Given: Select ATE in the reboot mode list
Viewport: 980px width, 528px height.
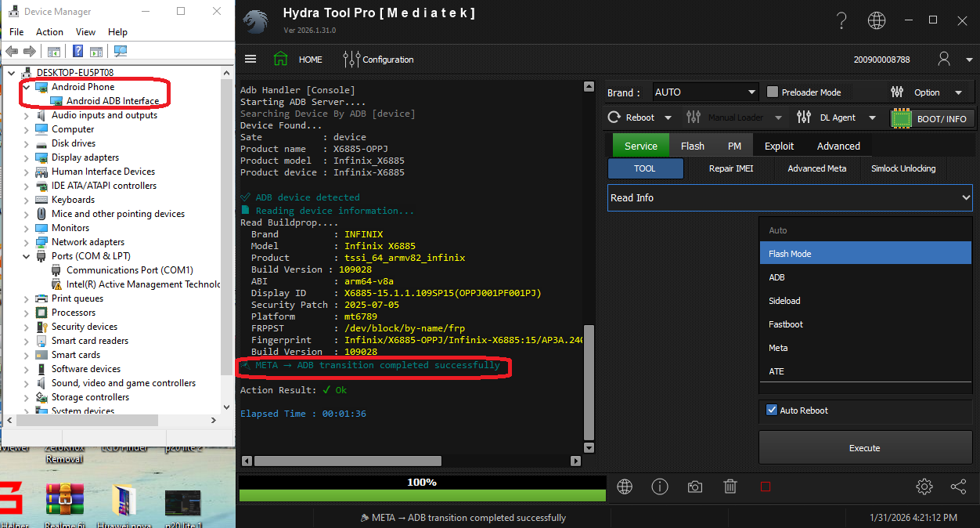Looking at the screenshot, I should tap(866, 371).
